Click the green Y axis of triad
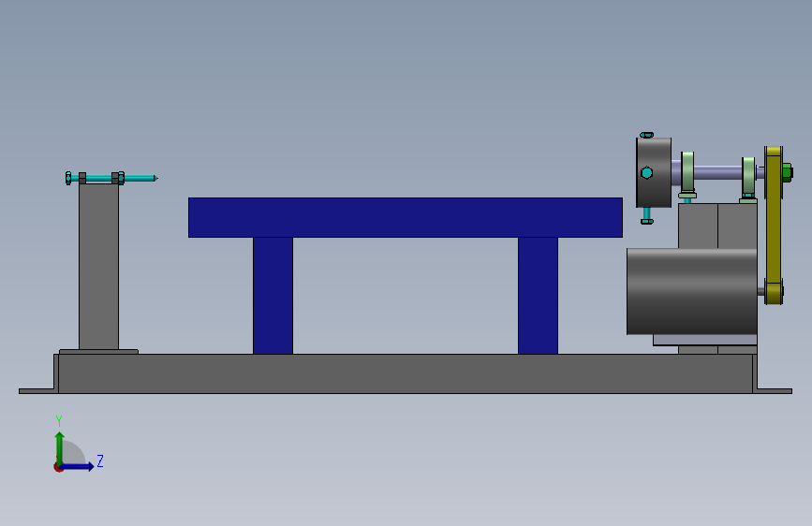The width and height of the screenshot is (812, 526). click(60, 448)
